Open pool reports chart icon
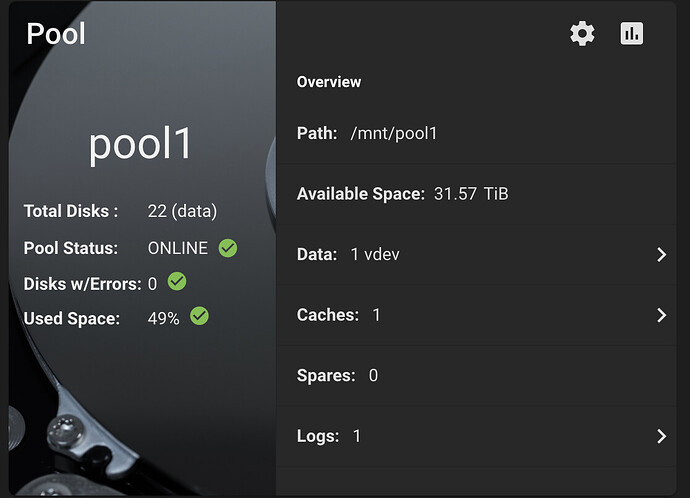The image size is (690, 498). click(x=631, y=34)
